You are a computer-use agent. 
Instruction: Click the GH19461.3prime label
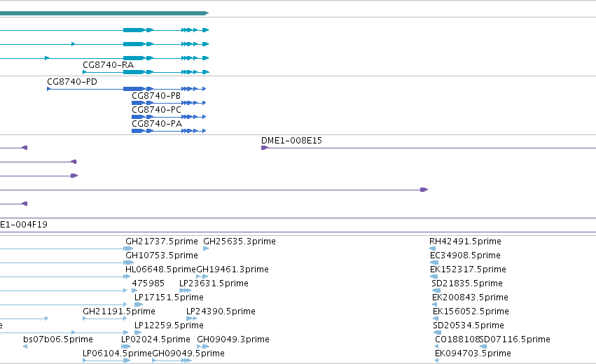click(233, 269)
